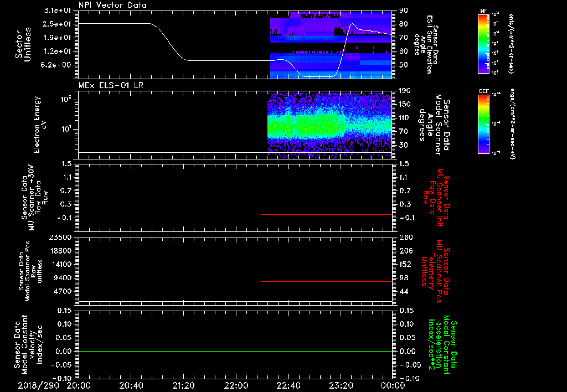This screenshot has height=392, width=567.
Task: Click the "44" telemetry tick value
Action: [404, 291]
